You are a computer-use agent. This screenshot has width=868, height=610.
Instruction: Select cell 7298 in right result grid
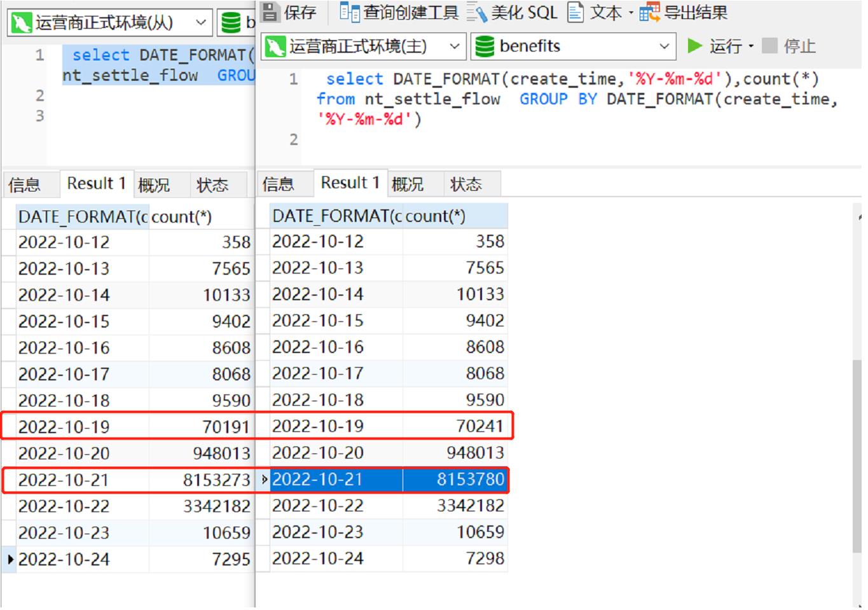tap(455, 558)
